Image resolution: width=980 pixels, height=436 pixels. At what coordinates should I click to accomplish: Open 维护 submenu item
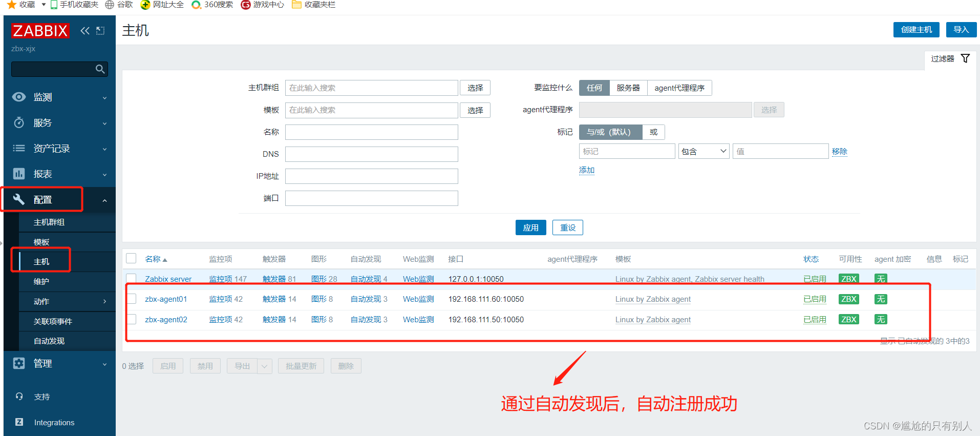[x=67, y=281]
